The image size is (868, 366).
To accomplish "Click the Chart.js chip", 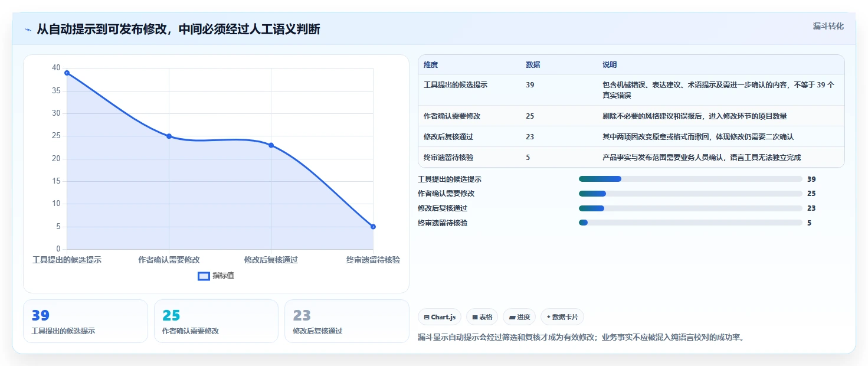I will [x=440, y=317].
